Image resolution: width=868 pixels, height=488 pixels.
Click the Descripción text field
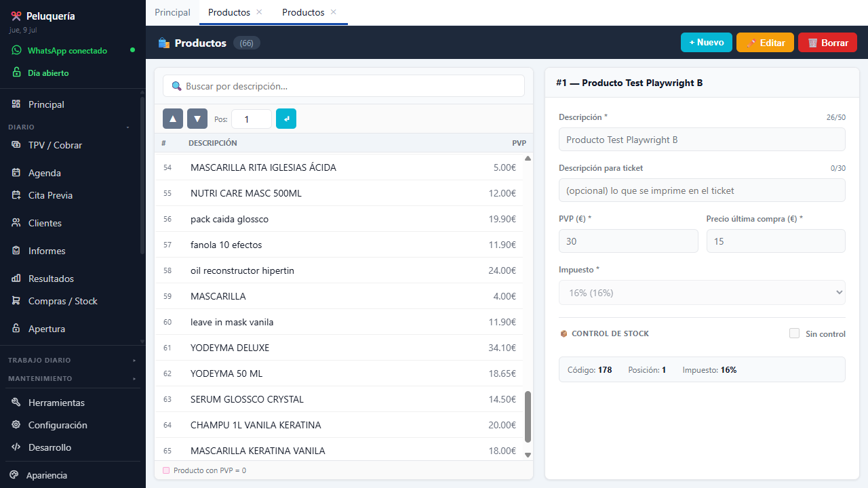click(702, 140)
